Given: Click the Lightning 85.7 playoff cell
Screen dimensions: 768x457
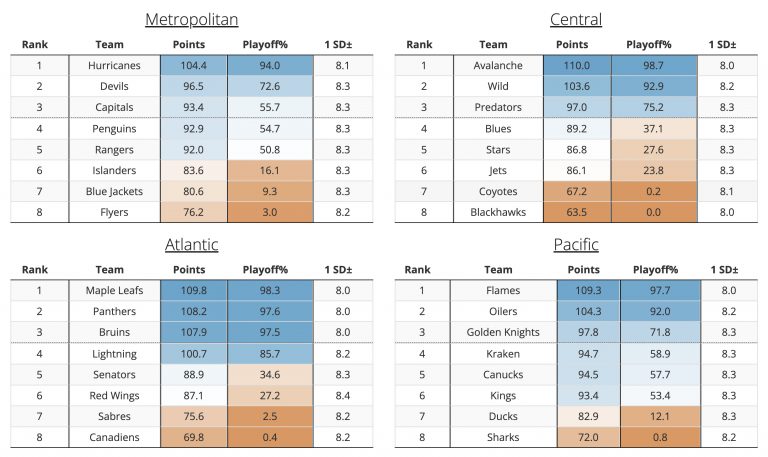Looking at the screenshot, I should tap(269, 353).
